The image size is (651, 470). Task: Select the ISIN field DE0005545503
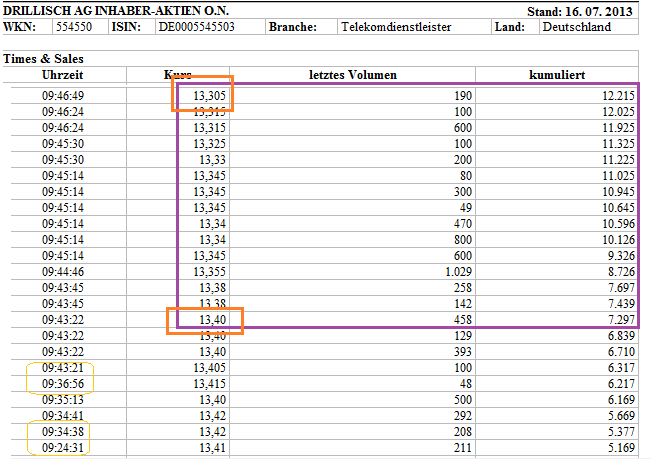197,27
